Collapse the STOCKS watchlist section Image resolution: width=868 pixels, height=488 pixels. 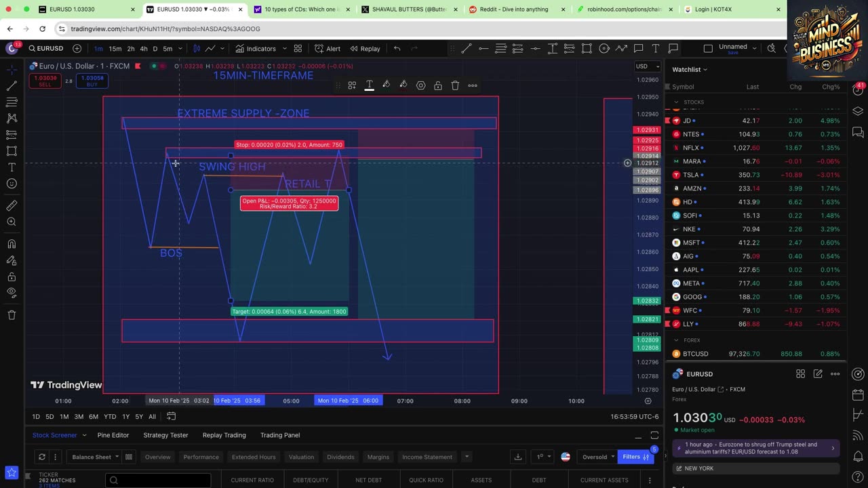pos(676,102)
